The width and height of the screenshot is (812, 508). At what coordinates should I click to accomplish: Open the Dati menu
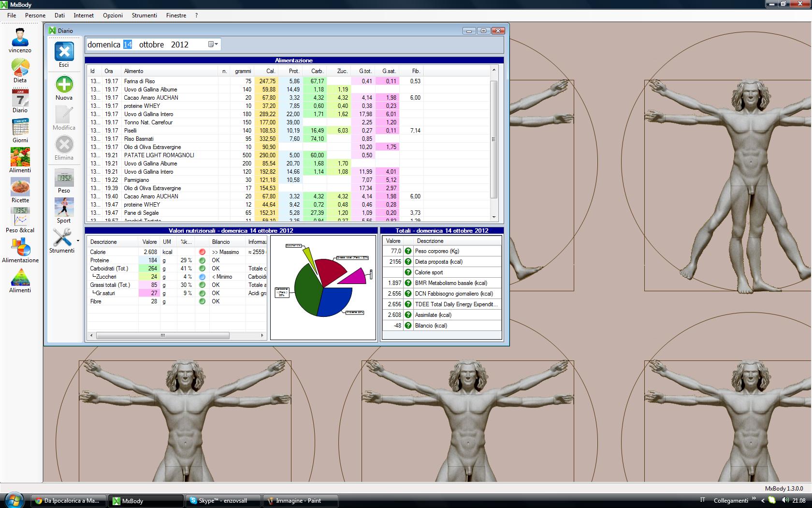[x=59, y=15]
